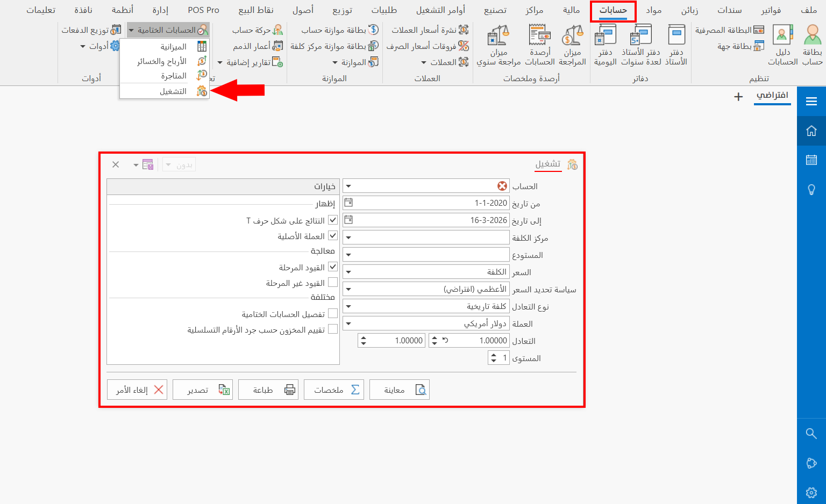The height and width of the screenshot is (504, 826).
Task: Select الميزانية menu entry
Action: (165, 47)
